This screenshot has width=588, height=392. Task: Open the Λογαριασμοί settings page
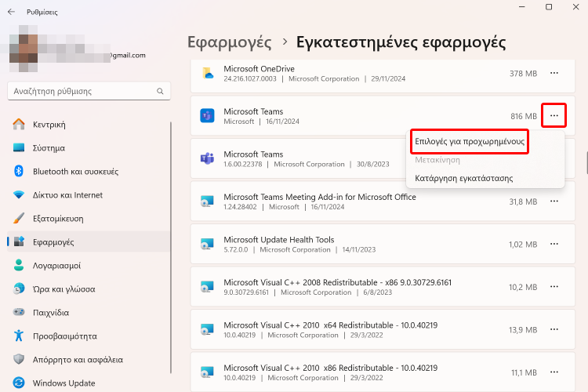point(89,265)
